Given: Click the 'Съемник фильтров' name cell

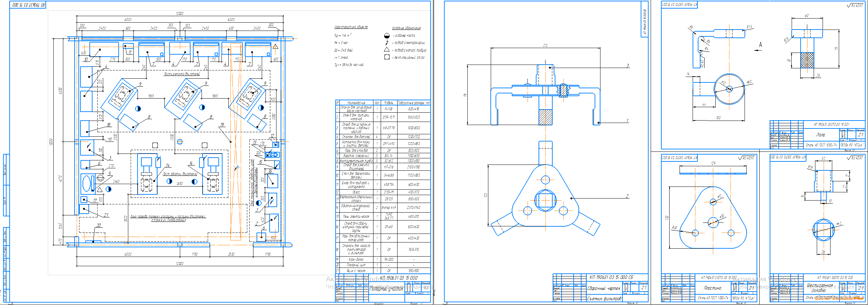Looking at the screenshot, I should (x=604, y=299).
